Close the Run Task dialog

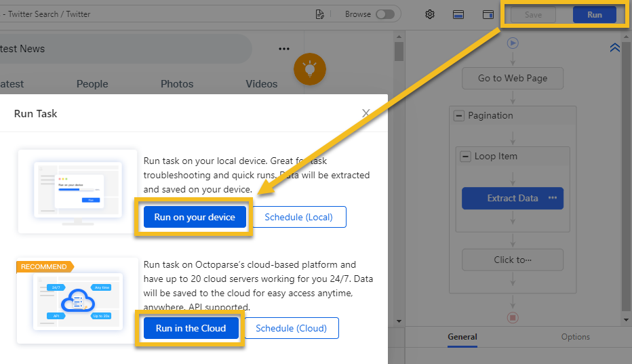(x=366, y=113)
